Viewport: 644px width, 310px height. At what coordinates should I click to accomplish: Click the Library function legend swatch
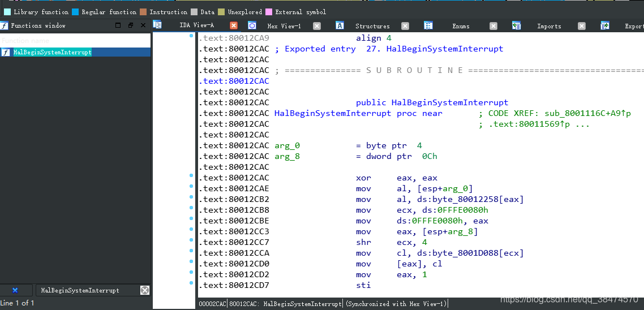tap(7, 12)
